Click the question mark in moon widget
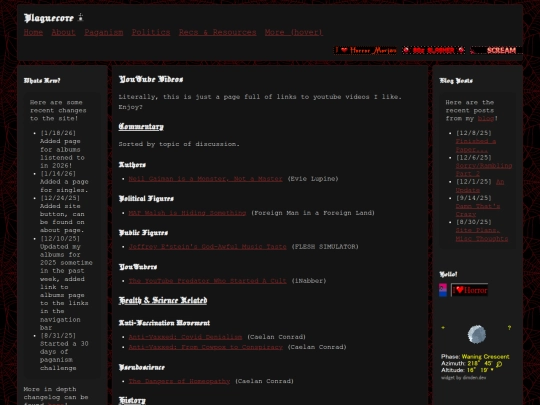Screen dimensions: 540x405 click(x=509, y=328)
